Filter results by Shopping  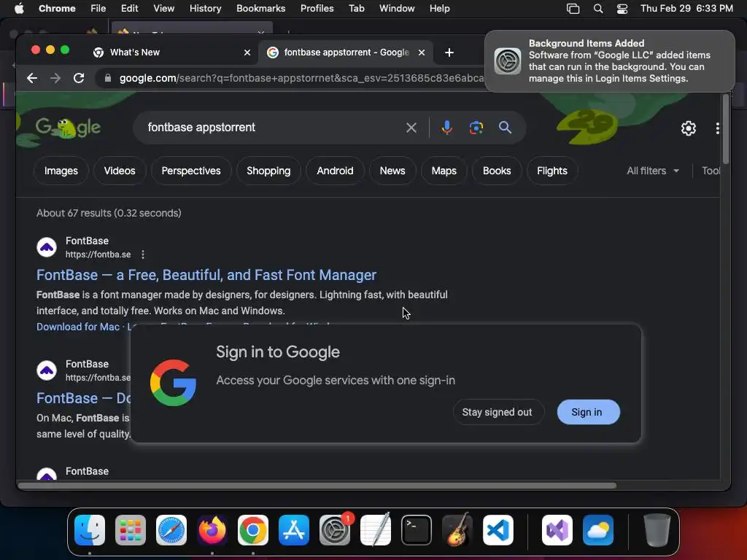coord(268,171)
